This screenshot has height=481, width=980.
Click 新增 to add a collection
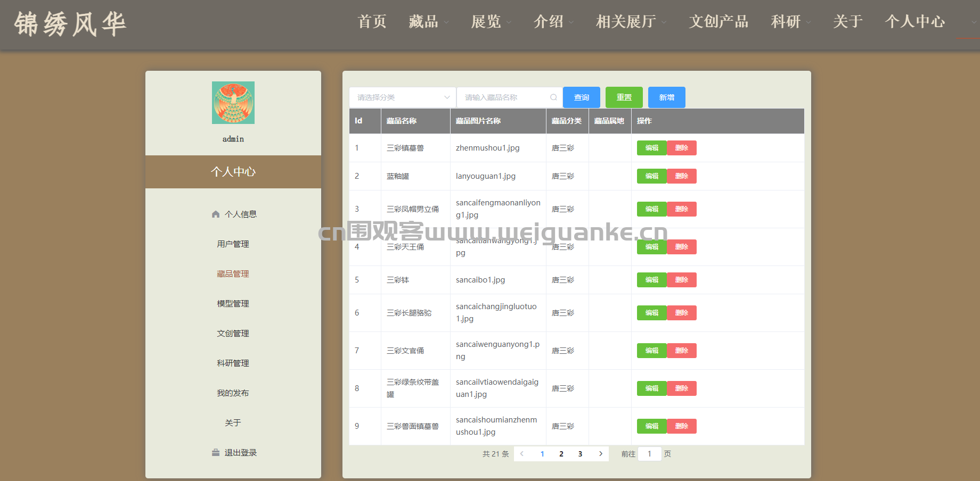[666, 97]
